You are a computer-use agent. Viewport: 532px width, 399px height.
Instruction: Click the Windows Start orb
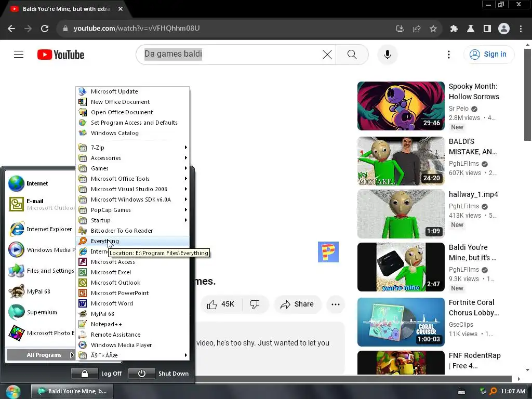pyautogui.click(x=13, y=392)
